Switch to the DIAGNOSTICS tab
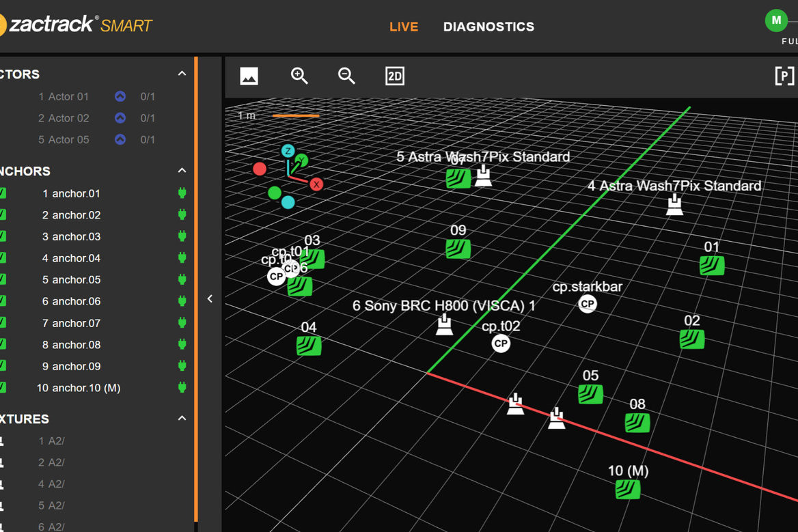 pos(489,27)
